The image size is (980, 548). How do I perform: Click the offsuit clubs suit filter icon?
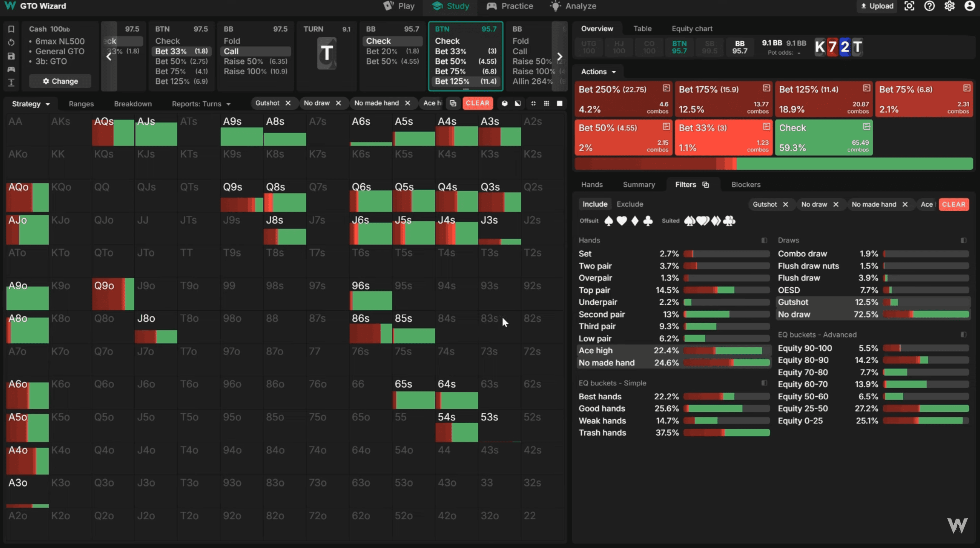[x=648, y=221]
